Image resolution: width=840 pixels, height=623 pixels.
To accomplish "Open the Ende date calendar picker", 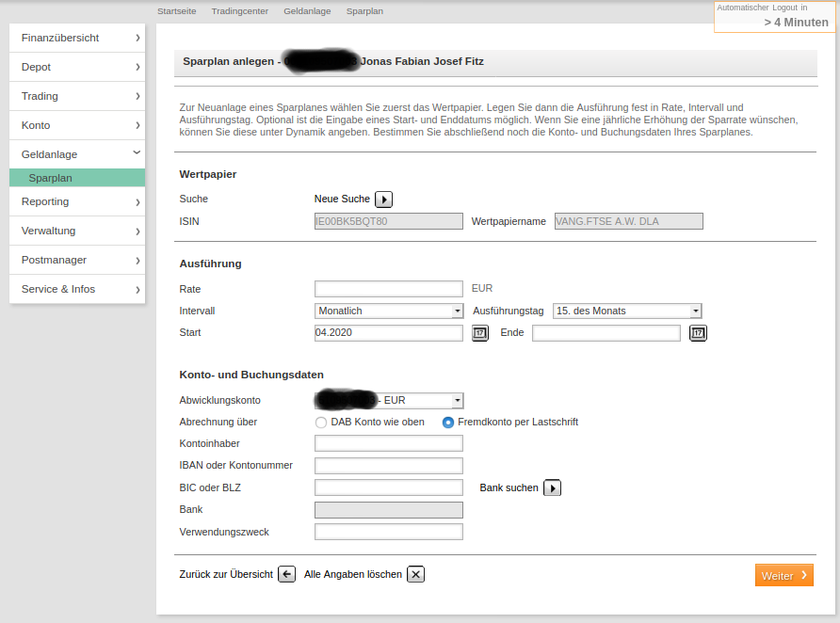I will (x=698, y=333).
